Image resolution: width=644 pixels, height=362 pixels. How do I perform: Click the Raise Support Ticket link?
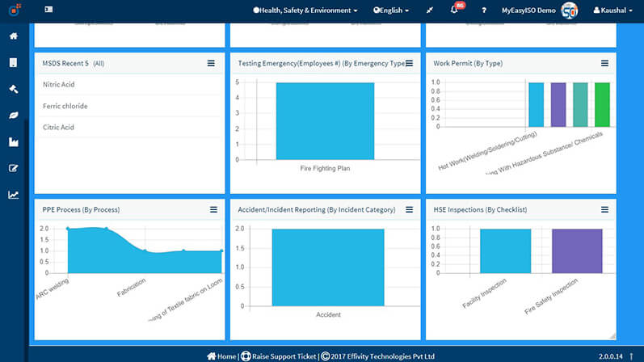280,356
